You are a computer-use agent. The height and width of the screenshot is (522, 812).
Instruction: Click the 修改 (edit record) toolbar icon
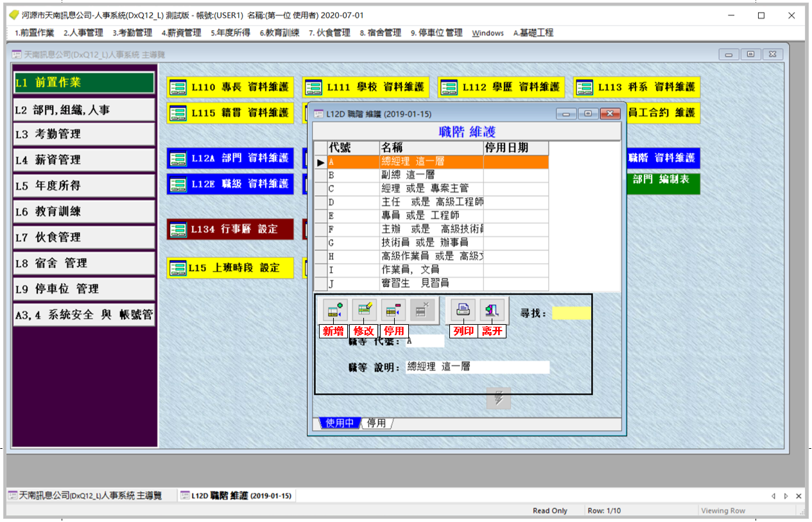pyautogui.click(x=364, y=311)
